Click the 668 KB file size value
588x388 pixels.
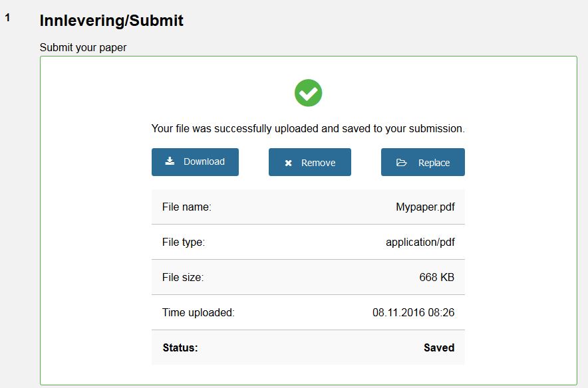(436, 277)
